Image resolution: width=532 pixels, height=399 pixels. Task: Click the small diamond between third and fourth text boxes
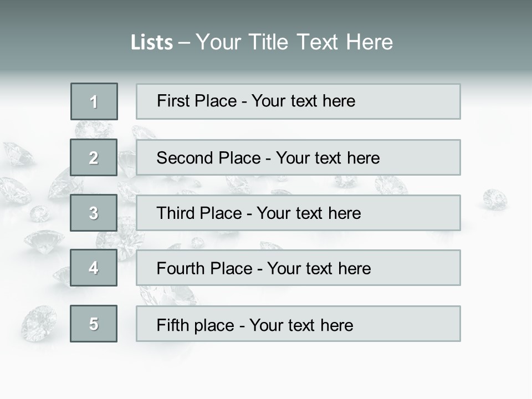197,242
